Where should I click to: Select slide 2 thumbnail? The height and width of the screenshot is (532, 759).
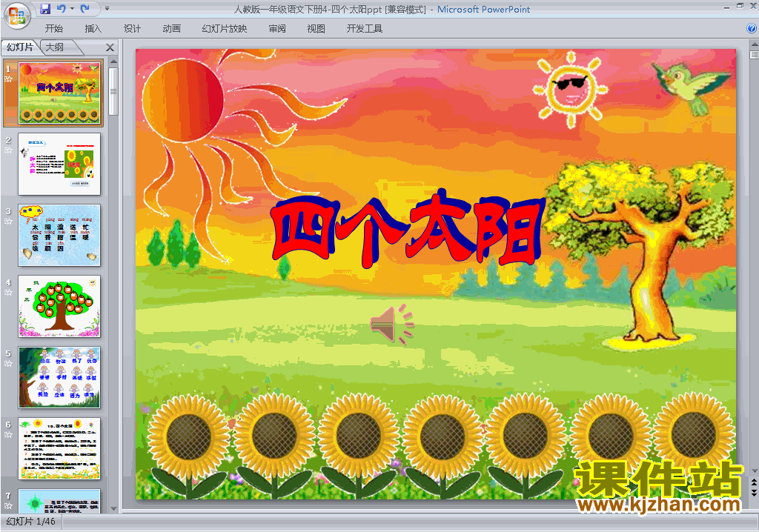pyautogui.click(x=59, y=164)
